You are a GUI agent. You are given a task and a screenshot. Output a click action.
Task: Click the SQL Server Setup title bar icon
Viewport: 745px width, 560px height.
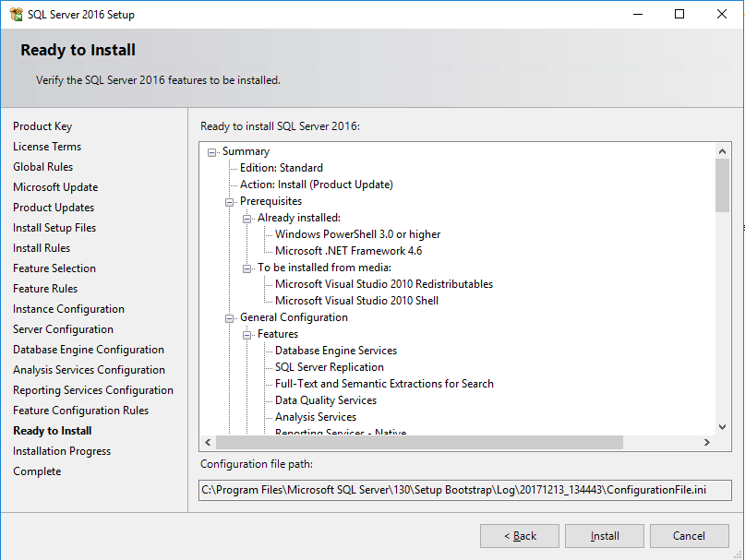pos(16,14)
